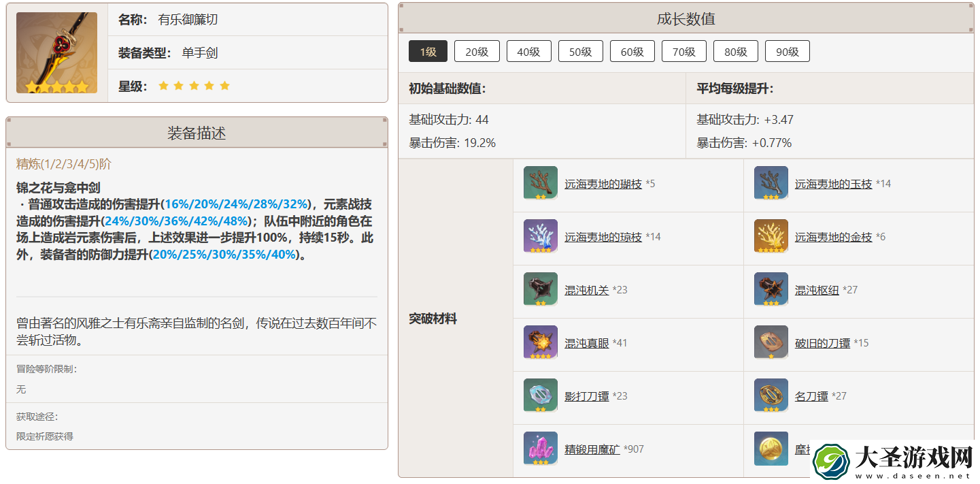Switch to the 90级 level tab
Screen dimensions: 980x484
(788, 52)
